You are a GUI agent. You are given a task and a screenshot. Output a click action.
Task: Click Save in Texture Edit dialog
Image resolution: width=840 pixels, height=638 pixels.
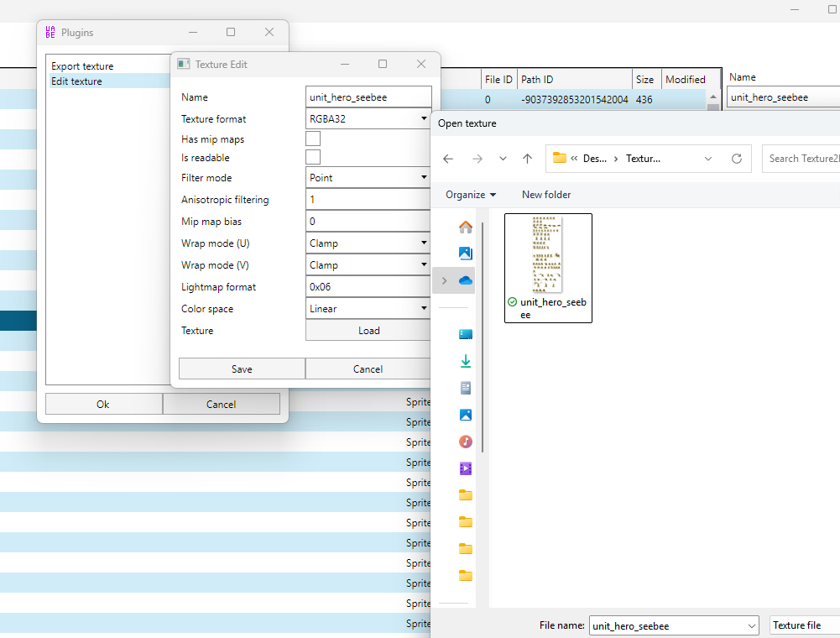pyautogui.click(x=242, y=369)
